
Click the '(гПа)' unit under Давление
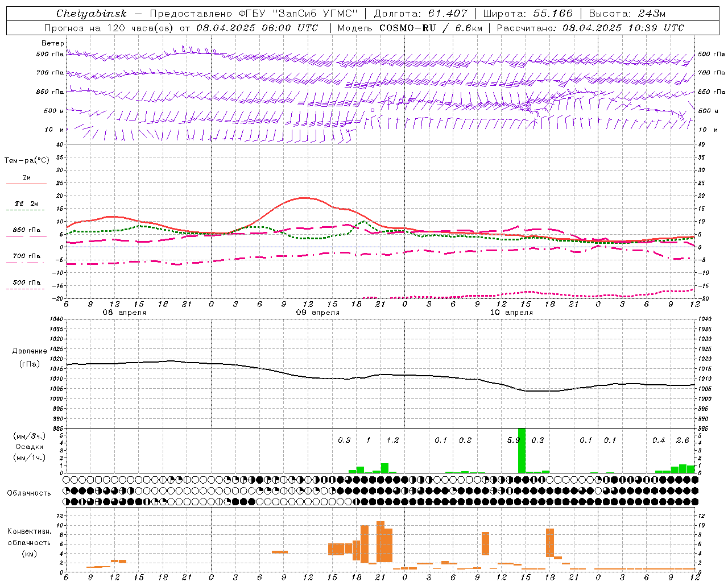pyautogui.click(x=30, y=364)
